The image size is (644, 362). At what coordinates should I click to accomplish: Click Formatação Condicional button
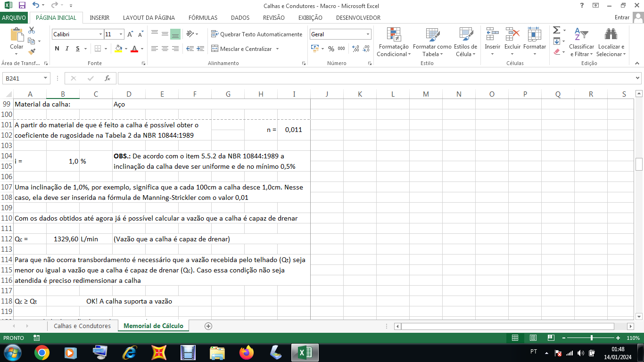(x=394, y=42)
